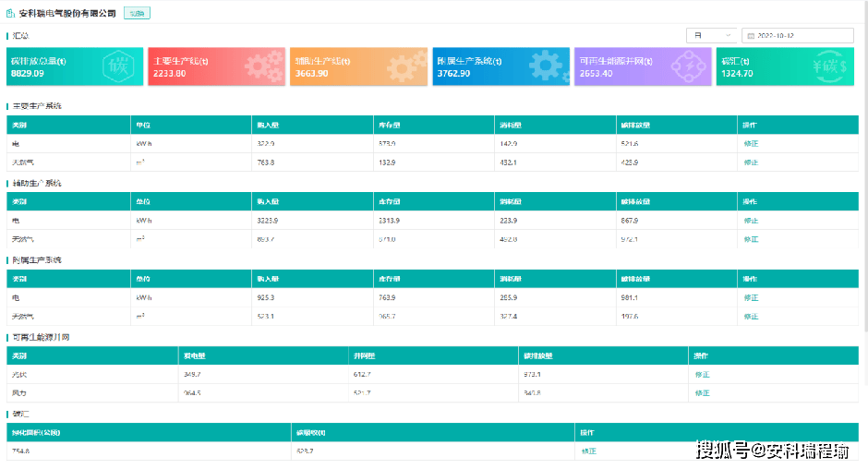Click the company building icon beside 安科瑞电气股份有限公司
The height and width of the screenshot is (469, 868).
[10, 13]
